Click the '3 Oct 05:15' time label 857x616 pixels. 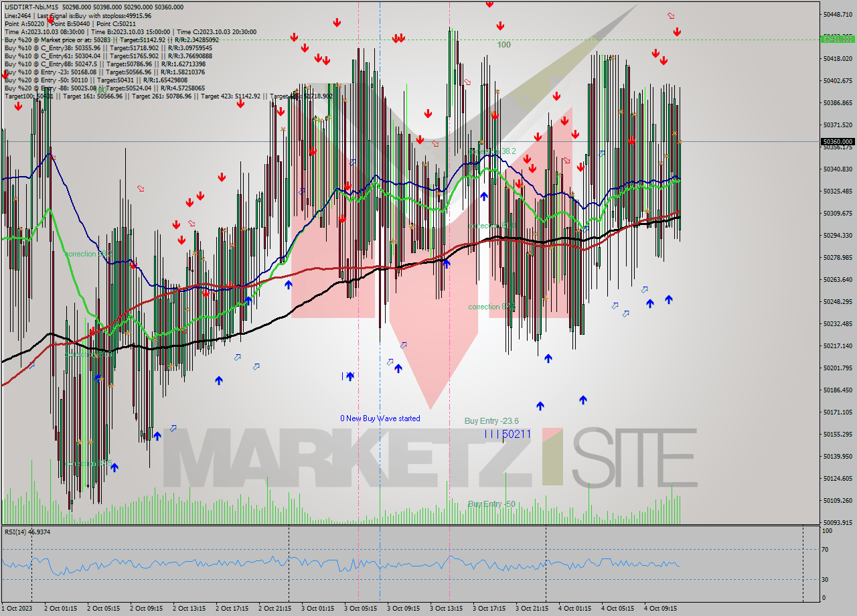[360, 609]
